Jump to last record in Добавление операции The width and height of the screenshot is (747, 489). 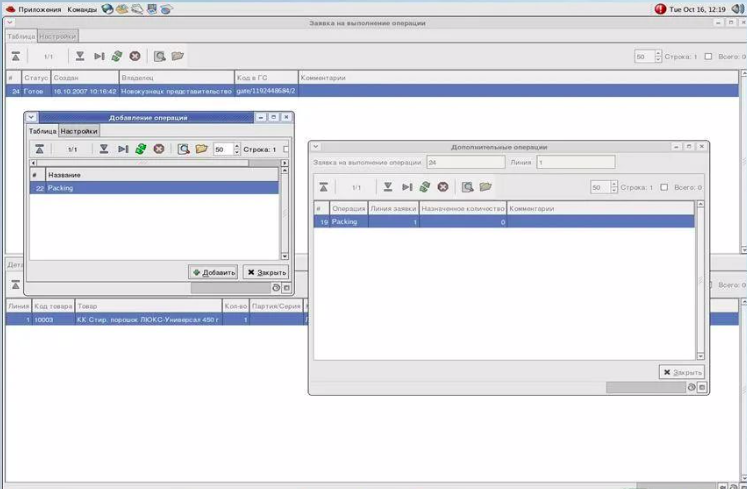click(123, 149)
